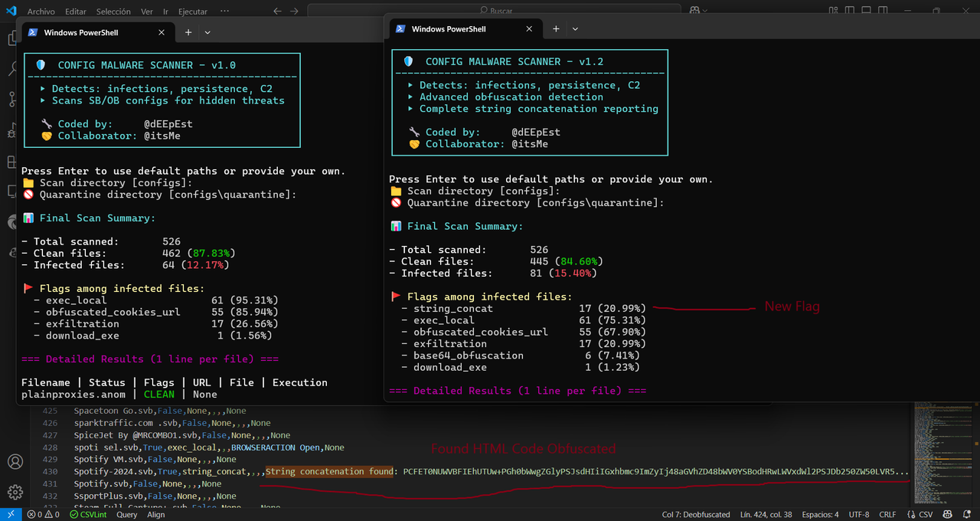Open the Source Control view
The image size is (980, 521).
[x=11, y=100]
